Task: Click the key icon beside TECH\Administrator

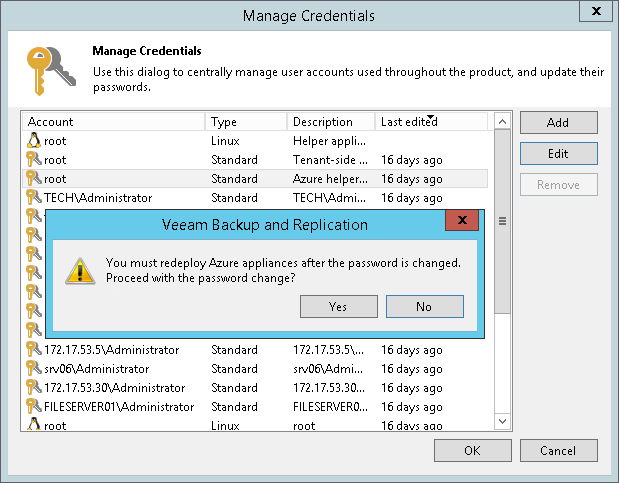Action: (33, 198)
